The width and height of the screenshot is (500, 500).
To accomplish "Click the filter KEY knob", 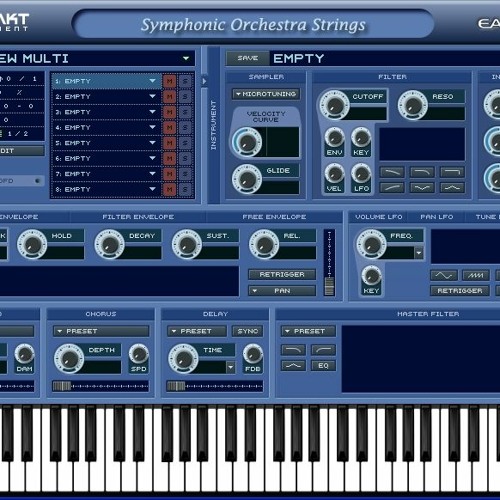I will [x=361, y=137].
